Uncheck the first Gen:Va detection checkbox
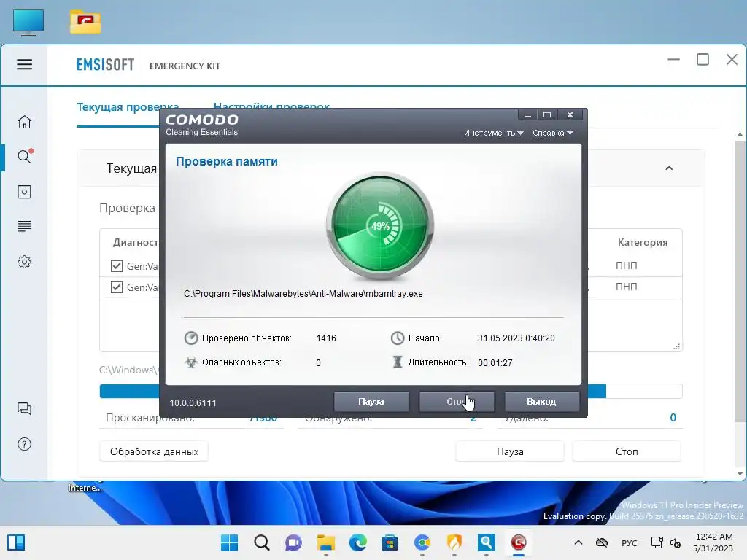 [x=117, y=265]
